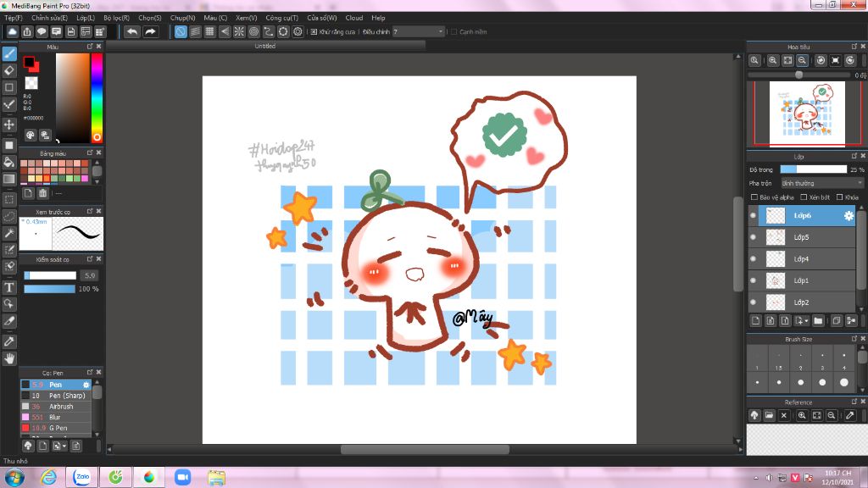
Task: Click the Undo arrow in the toolbar
Action: [x=131, y=31]
